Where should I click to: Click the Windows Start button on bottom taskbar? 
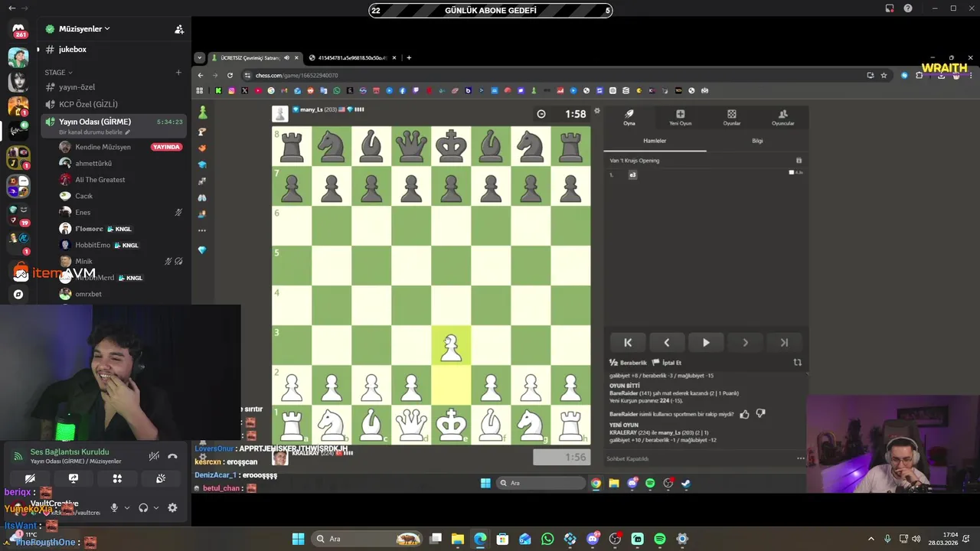pyautogui.click(x=298, y=539)
